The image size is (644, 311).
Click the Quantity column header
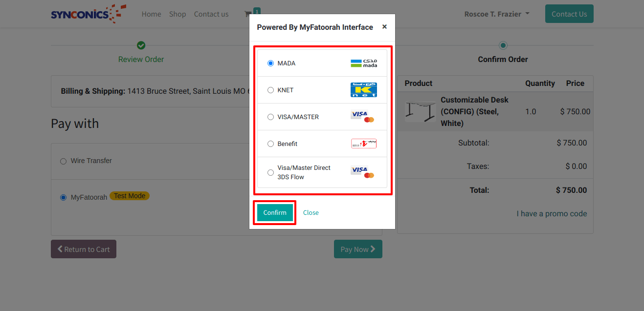540,83
